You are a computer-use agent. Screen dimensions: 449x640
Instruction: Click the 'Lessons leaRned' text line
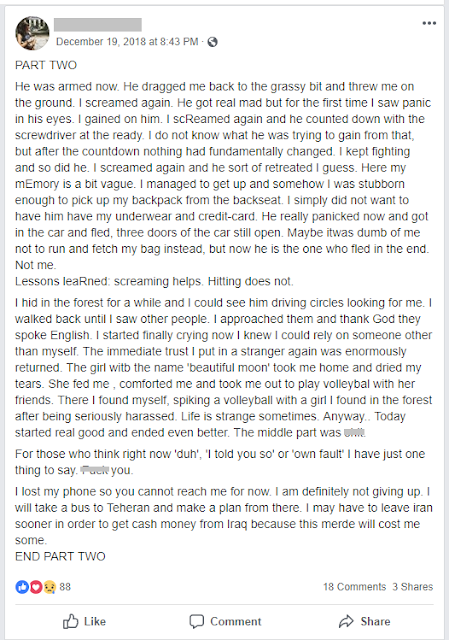tap(154, 281)
